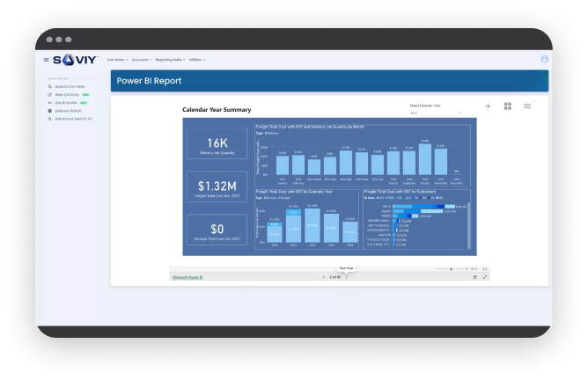Go to previous page arrow in Power BI footer
This screenshot has width=588, height=380.
point(324,277)
